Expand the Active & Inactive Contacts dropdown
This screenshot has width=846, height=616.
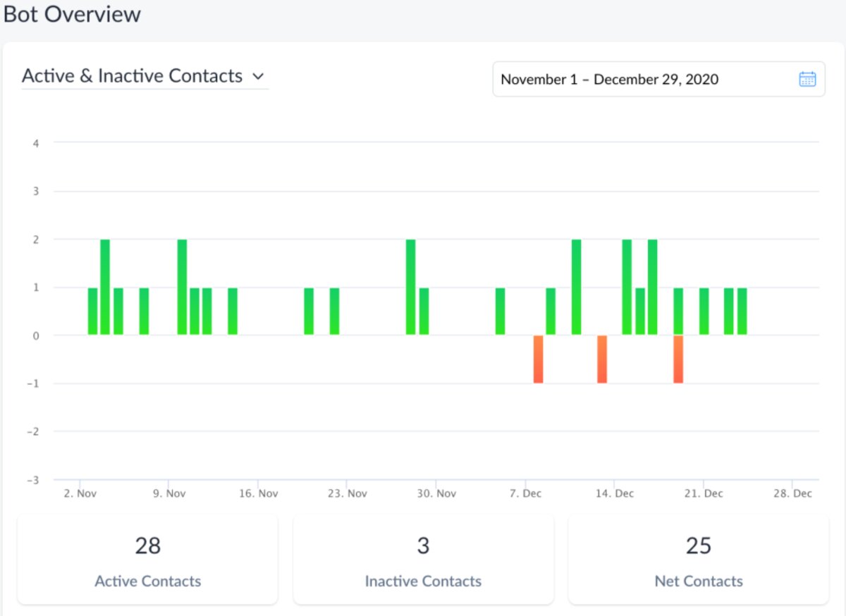point(259,76)
